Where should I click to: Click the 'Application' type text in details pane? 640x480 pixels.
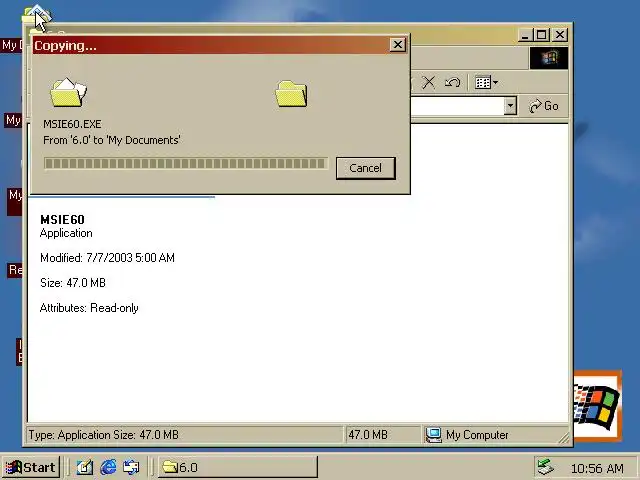click(x=66, y=233)
